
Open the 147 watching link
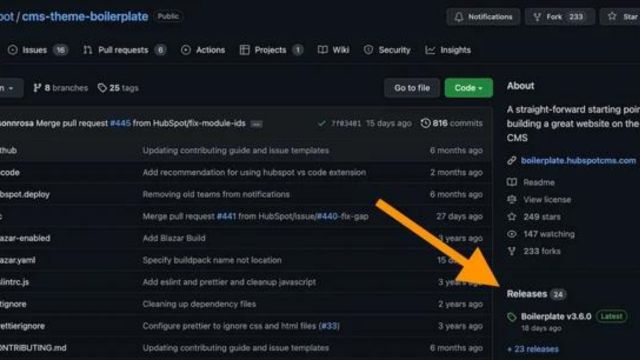(549, 234)
